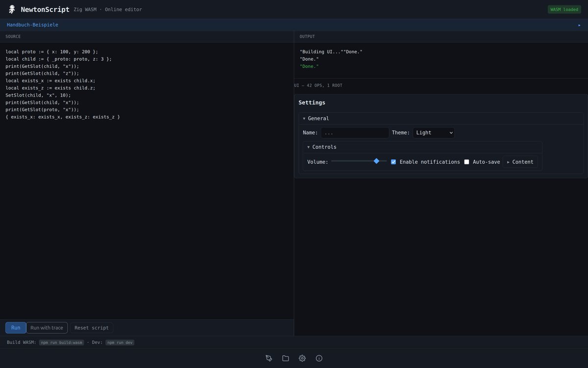Click the SetSlot(child, "x", 10) line
588x368 pixels.
click(38, 95)
